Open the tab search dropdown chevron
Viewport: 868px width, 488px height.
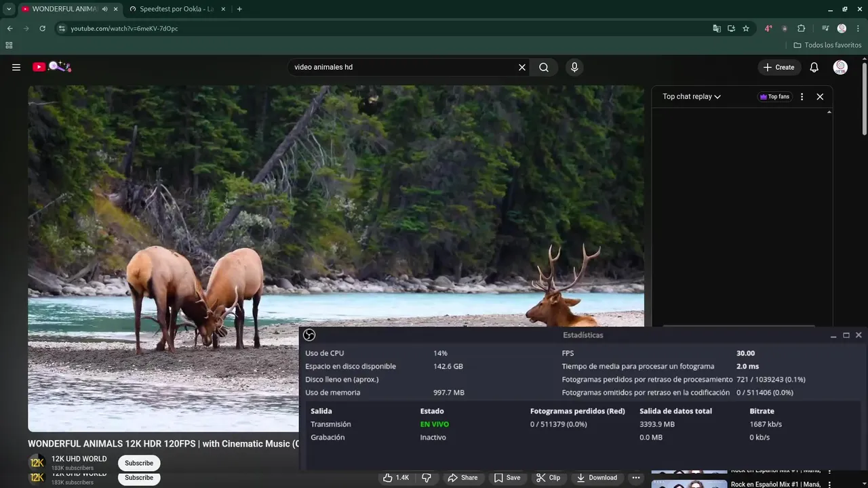[x=9, y=9]
